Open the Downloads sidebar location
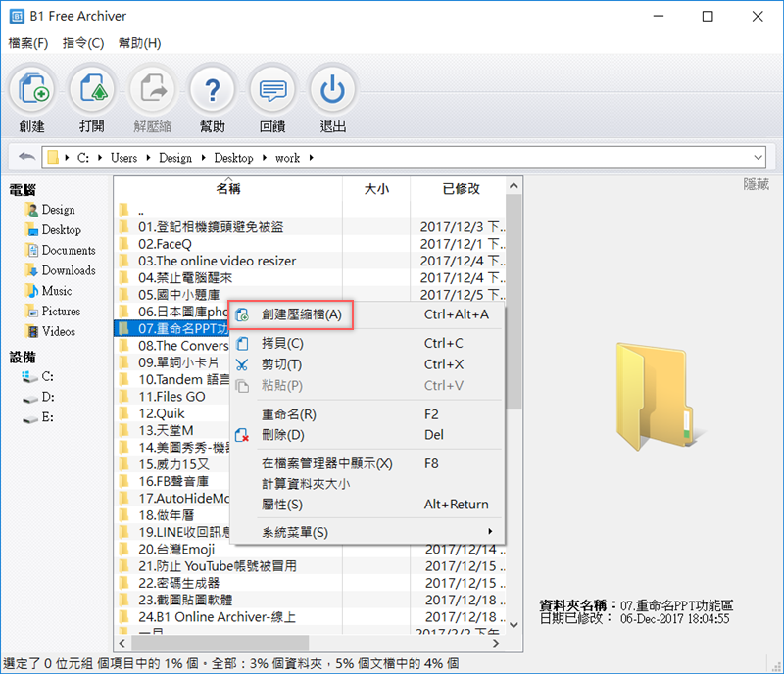This screenshot has height=674, width=784. (x=68, y=270)
